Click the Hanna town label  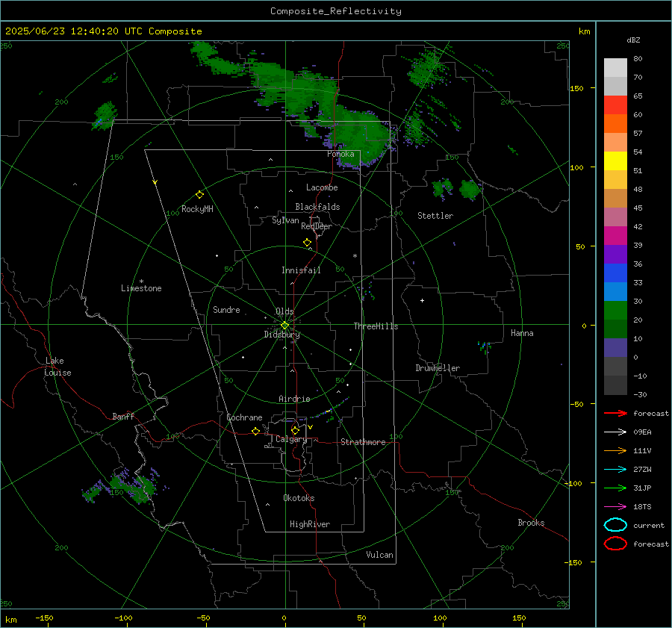[x=522, y=333]
